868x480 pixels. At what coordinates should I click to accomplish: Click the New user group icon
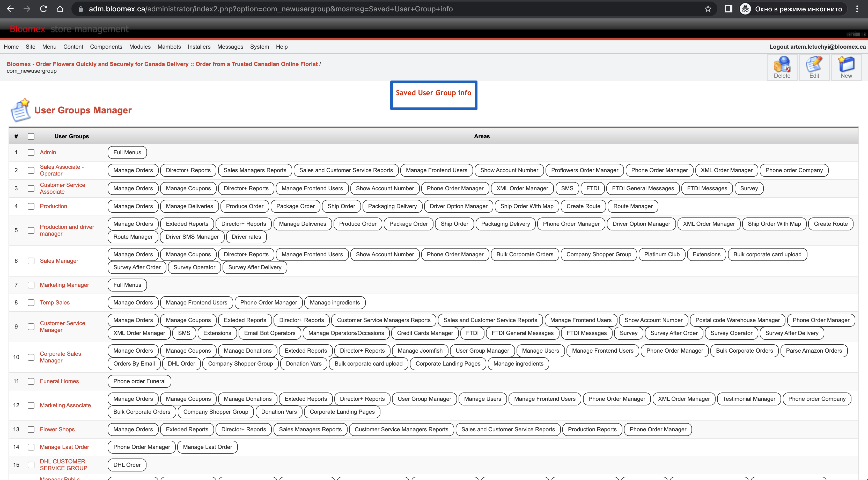pos(846,67)
